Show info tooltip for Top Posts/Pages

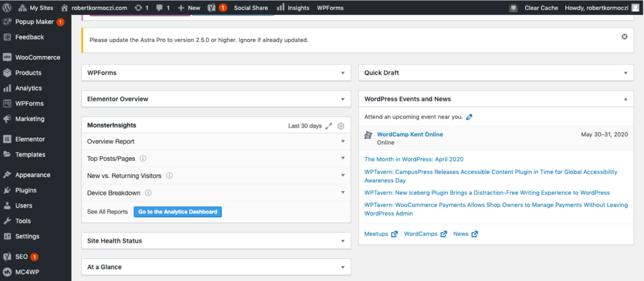click(x=143, y=158)
